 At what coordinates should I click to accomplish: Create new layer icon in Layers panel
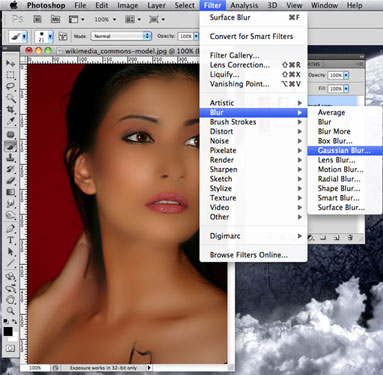pos(337,238)
